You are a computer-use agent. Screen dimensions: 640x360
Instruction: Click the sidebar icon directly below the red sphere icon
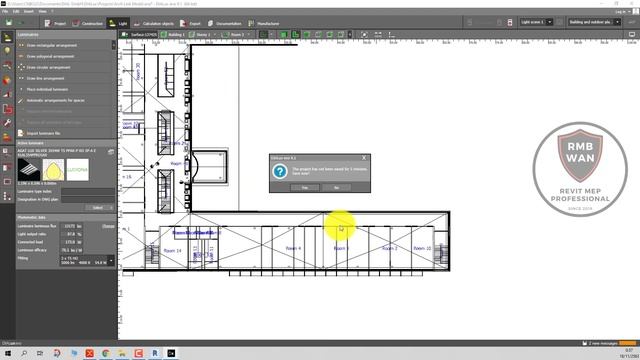[x=7, y=95]
